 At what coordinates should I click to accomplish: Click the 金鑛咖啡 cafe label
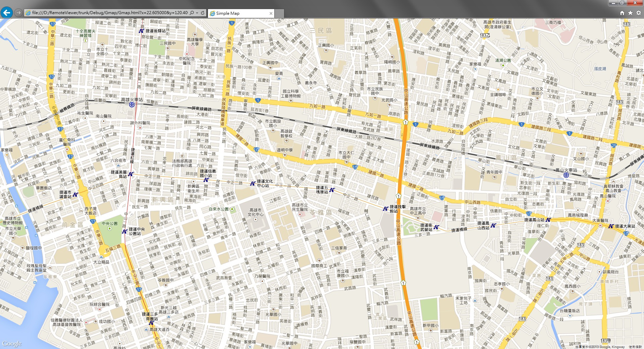click(498, 95)
